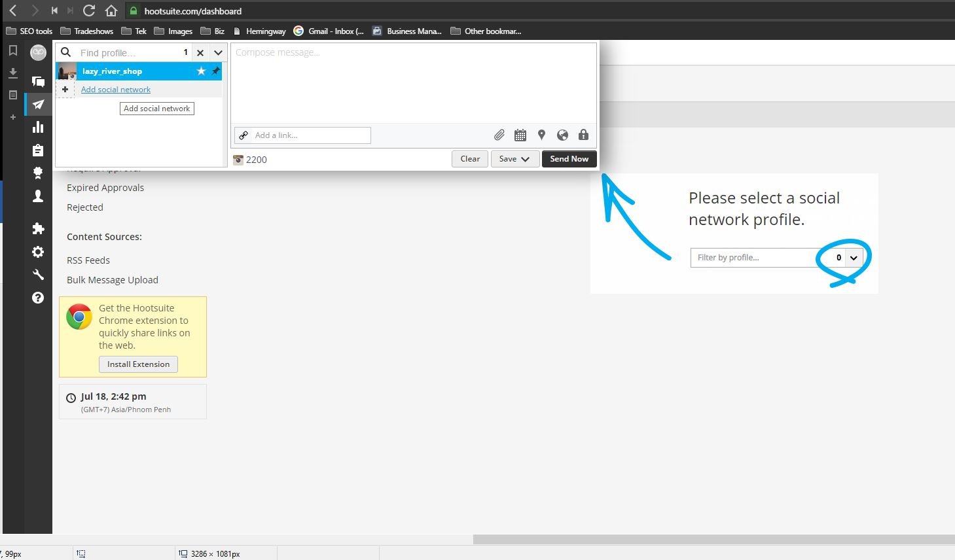The image size is (955, 560).
Task: Toggle favorite star on lazy_river_shop
Action: [x=201, y=71]
